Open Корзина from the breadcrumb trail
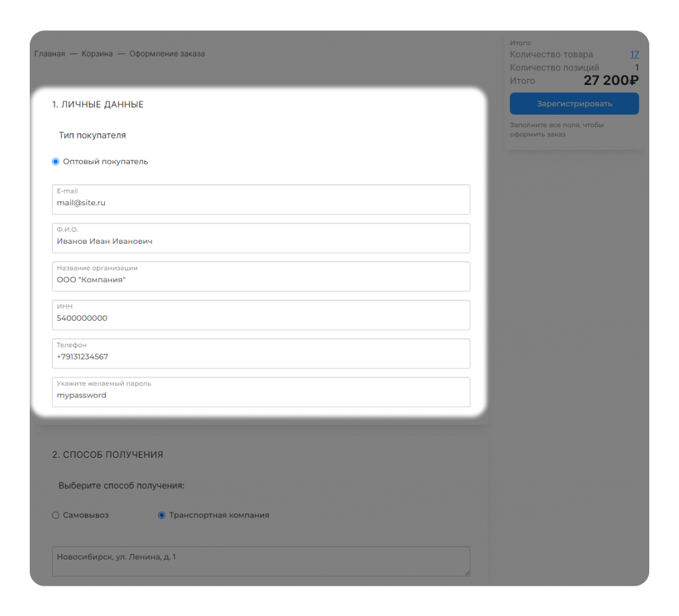 [x=97, y=54]
